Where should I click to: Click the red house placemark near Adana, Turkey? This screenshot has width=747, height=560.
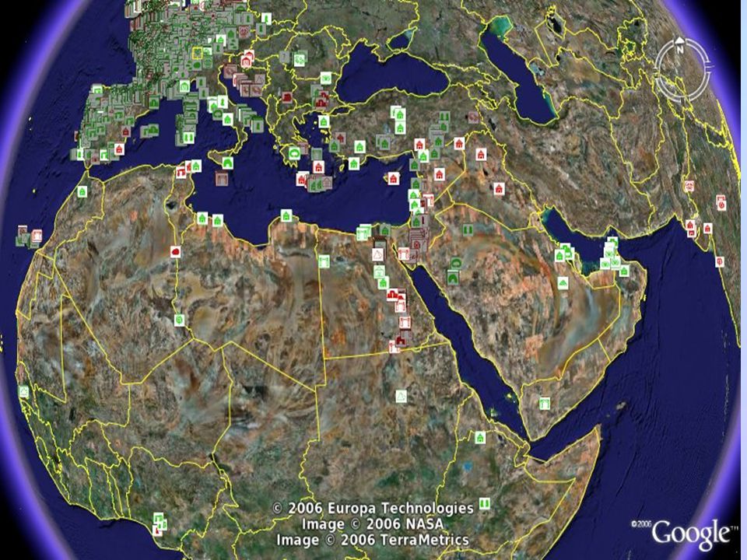pyautogui.click(x=419, y=145)
